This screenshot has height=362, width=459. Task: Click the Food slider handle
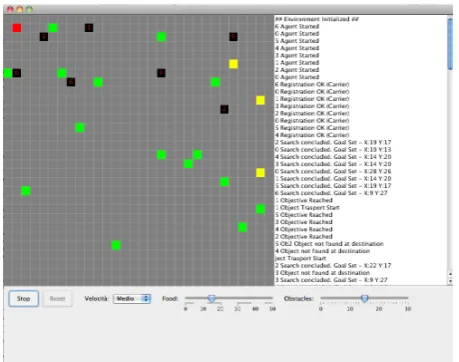click(x=211, y=298)
